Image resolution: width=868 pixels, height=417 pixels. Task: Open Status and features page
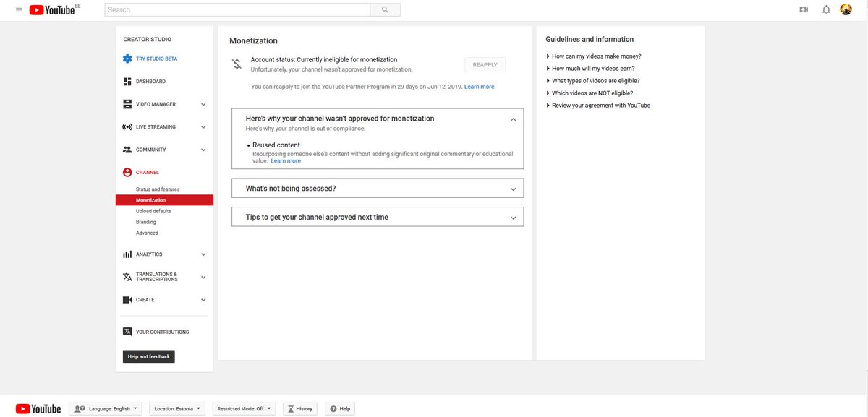point(158,189)
